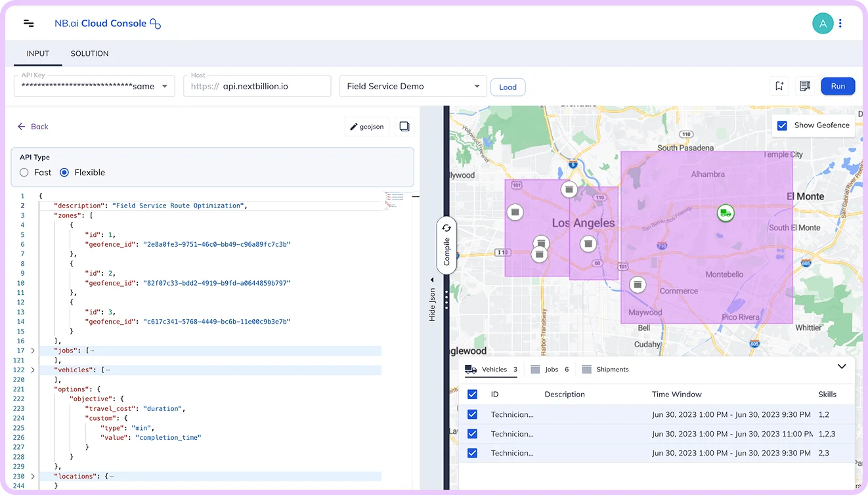The image size is (868, 495).
Task: Uncheck the vehicle row with skills 1,2
Action: (472, 414)
